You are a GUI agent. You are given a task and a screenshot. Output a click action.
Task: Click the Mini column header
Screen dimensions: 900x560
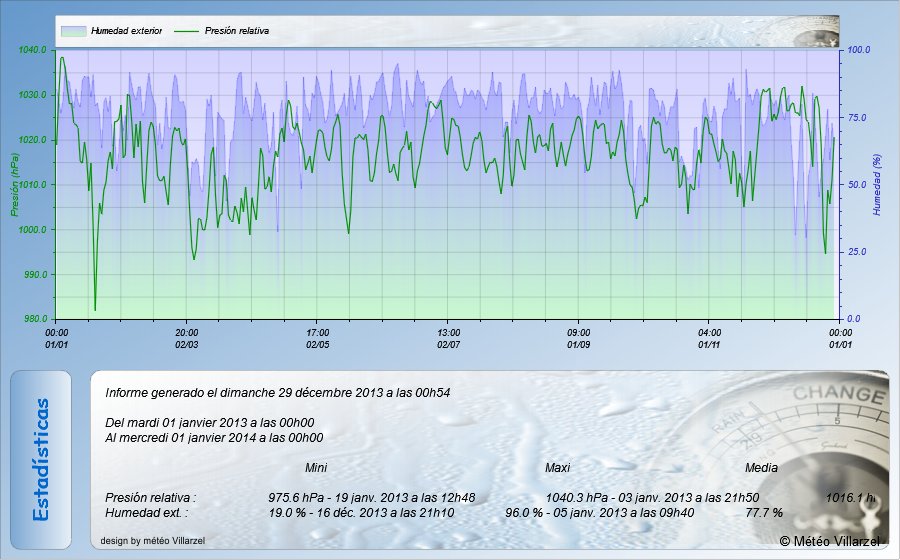316,468
